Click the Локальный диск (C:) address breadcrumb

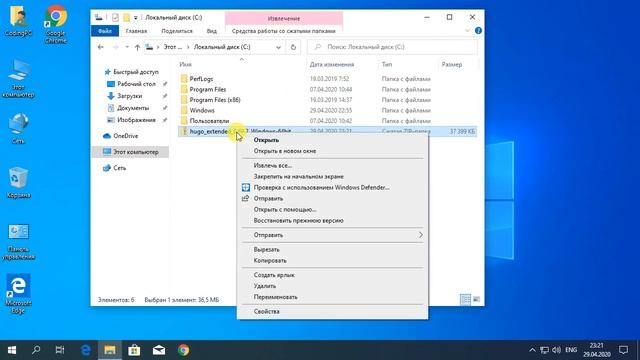[222, 47]
